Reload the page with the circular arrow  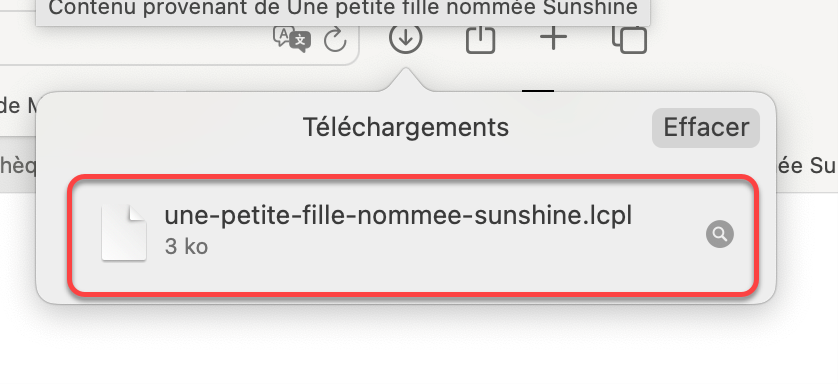[x=336, y=40]
